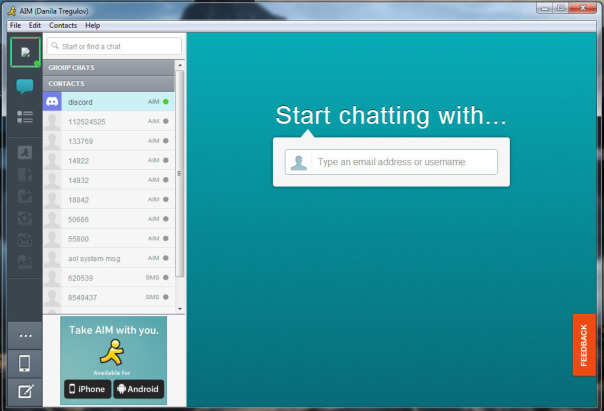The width and height of the screenshot is (604, 411).
Task: Click the avatar beside aol system msg
Action: click(52, 258)
